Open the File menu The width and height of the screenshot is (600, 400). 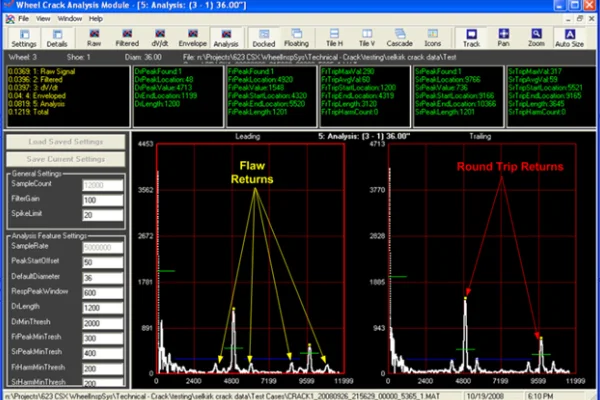pyautogui.click(x=23, y=18)
